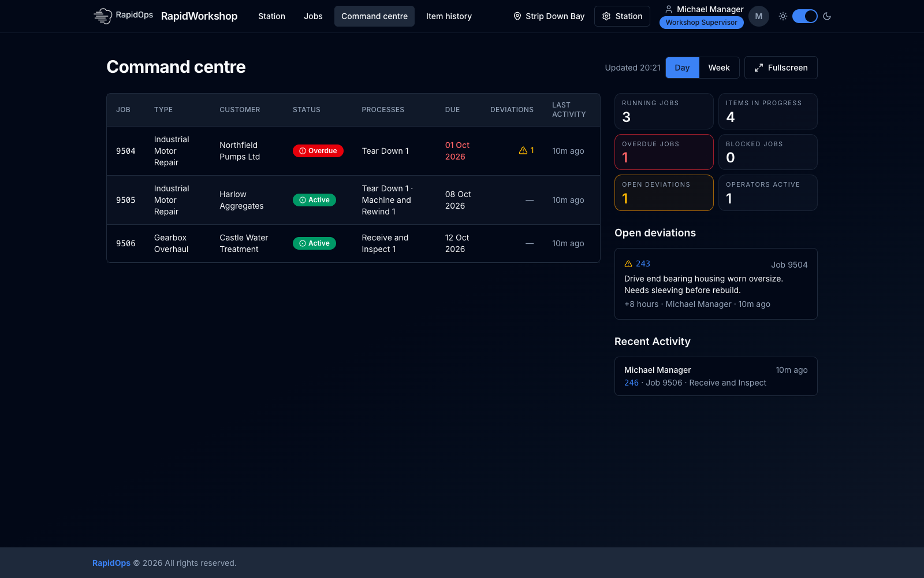This screenshot has width=924, height=578.
Task: Click customer Northfield Pumps Ltd
Action: 240,151
